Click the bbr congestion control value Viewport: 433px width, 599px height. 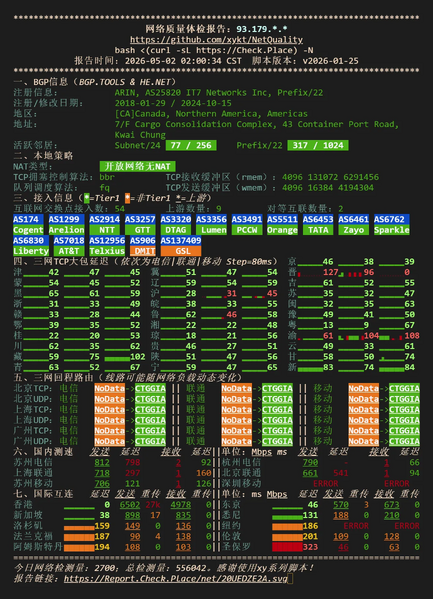[x=107, y=177]
